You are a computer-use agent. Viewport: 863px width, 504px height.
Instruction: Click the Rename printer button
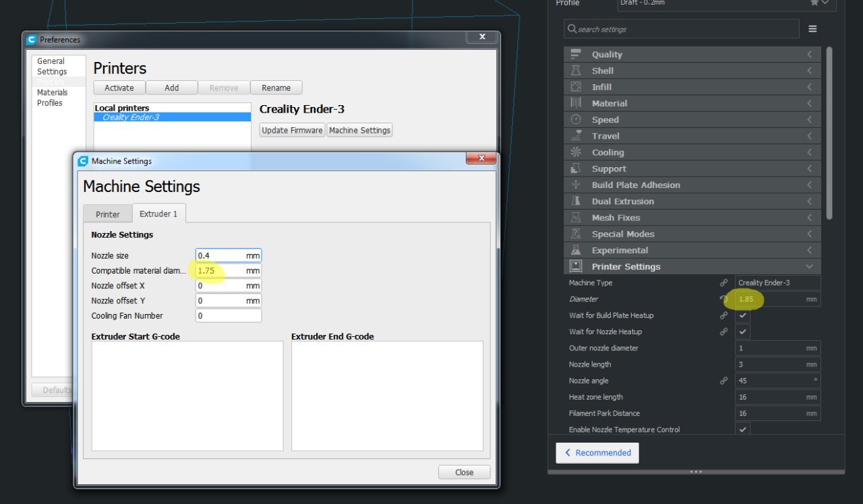pos(276,88)
